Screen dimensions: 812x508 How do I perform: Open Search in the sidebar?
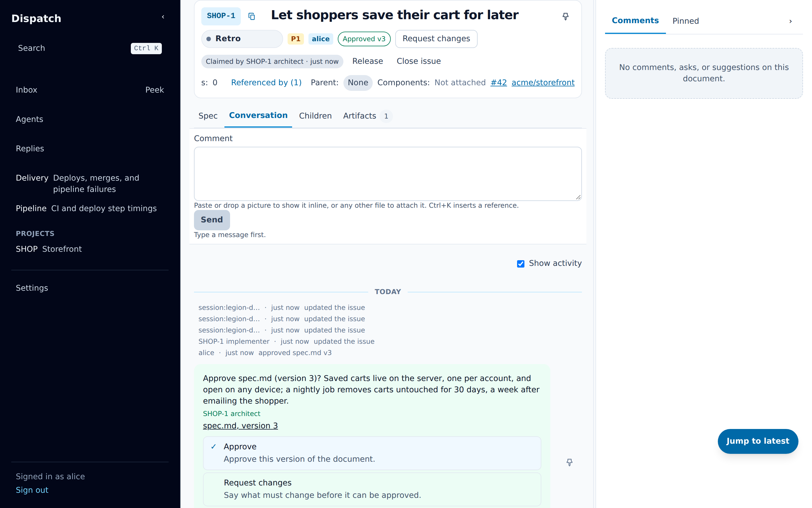90,48
